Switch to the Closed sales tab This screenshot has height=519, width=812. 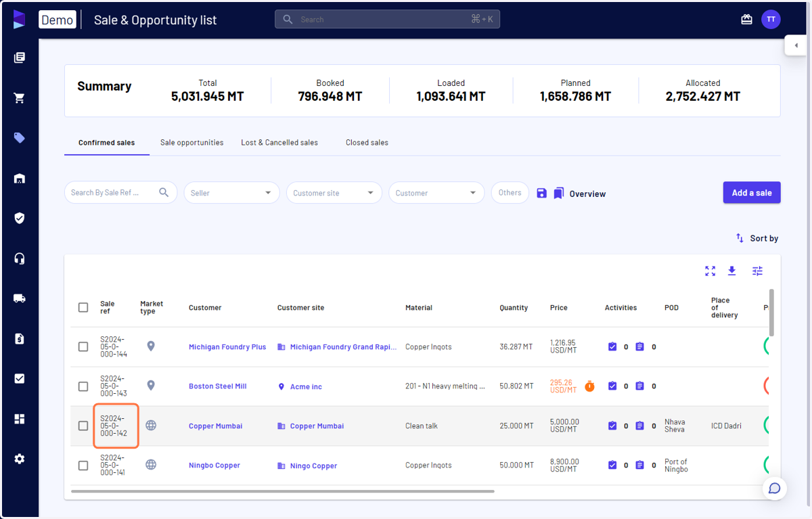coord(367,143)
